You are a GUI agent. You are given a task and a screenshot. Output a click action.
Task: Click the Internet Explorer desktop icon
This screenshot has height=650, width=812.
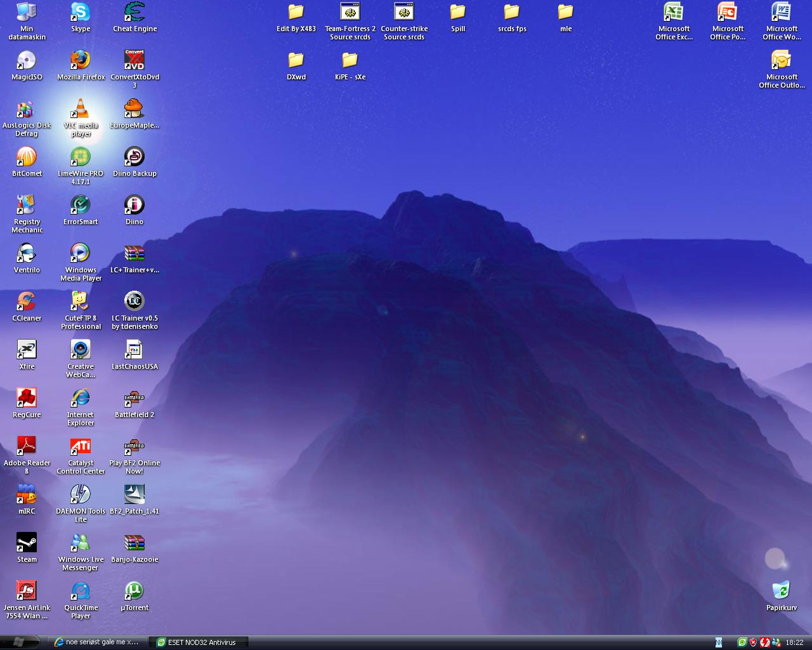click(81, 407)
